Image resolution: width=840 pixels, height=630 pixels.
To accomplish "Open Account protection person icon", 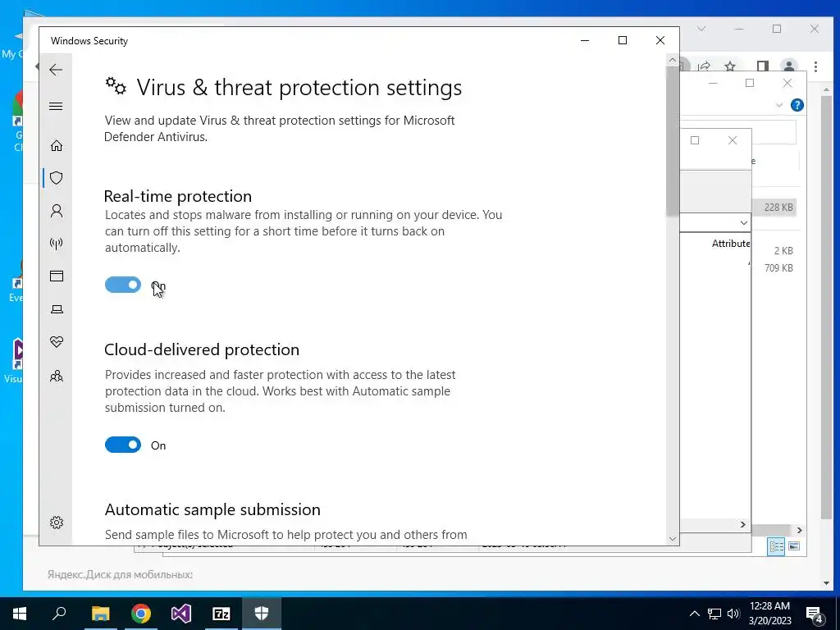I will pyautogui.click(x=57, y=211).
